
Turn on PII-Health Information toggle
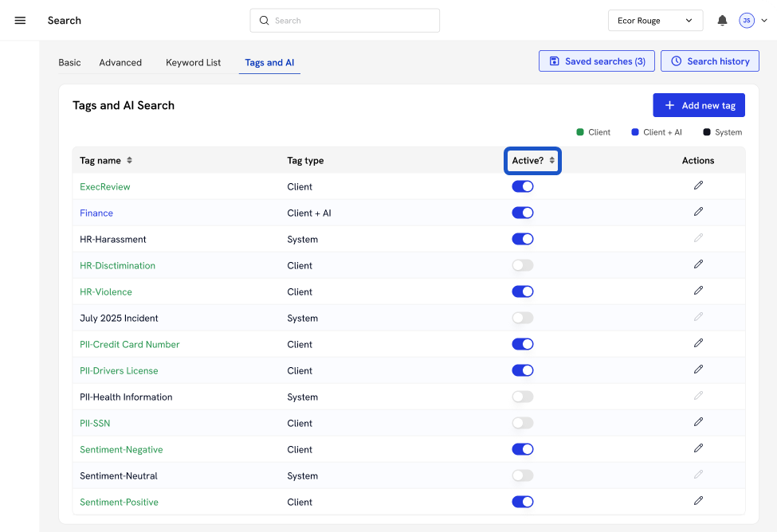coord(522,397)
